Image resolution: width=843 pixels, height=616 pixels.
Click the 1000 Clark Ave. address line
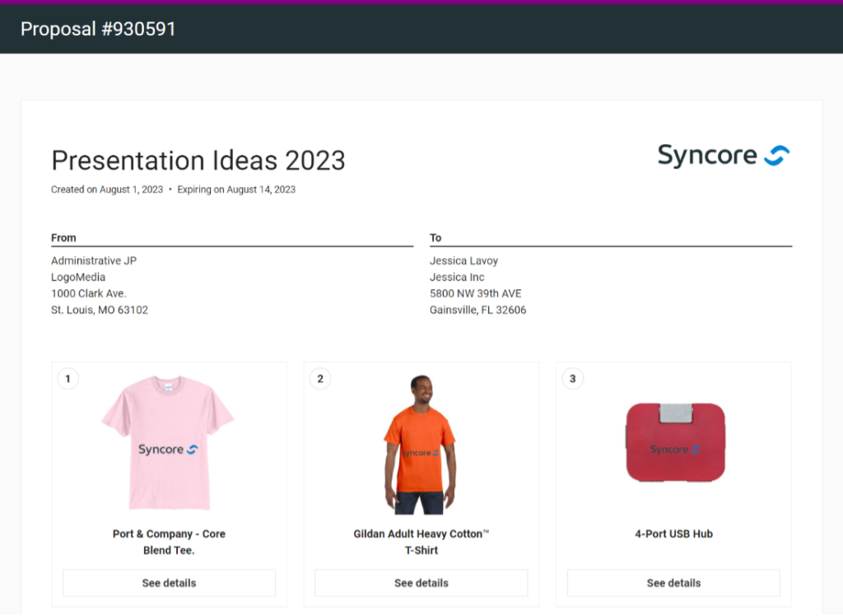(89, 294)
